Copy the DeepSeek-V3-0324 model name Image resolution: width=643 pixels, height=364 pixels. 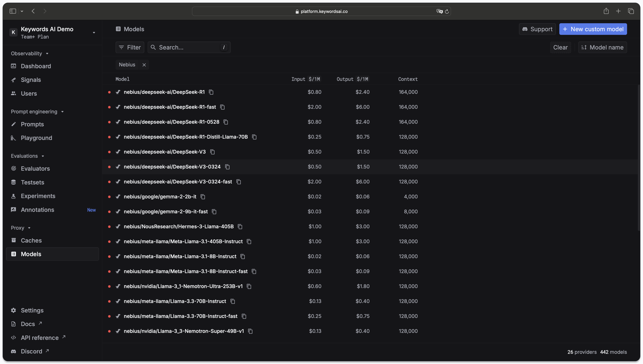[x=227, y=167]
